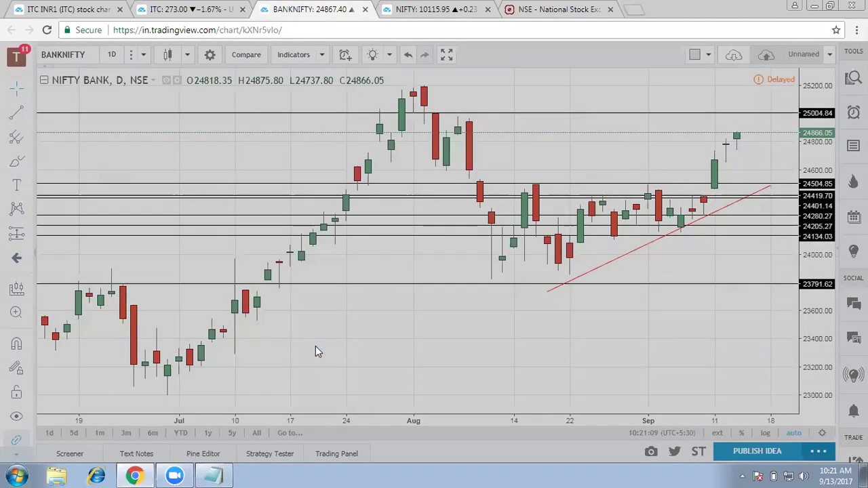868x488 pixels.
Task: Click the BANKNIFTY symbol search field
Action: [x=66, y=55]
